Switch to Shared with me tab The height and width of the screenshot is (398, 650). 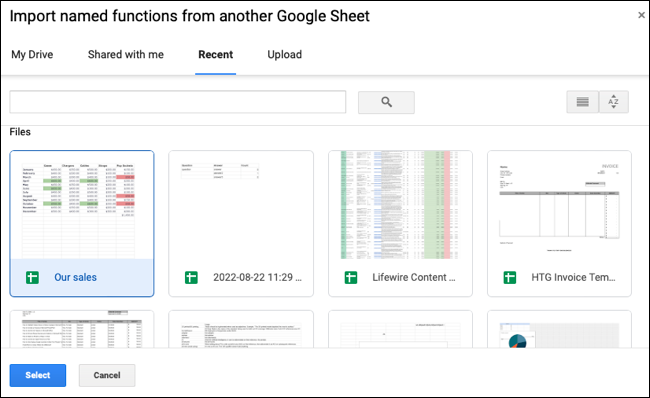126,55
